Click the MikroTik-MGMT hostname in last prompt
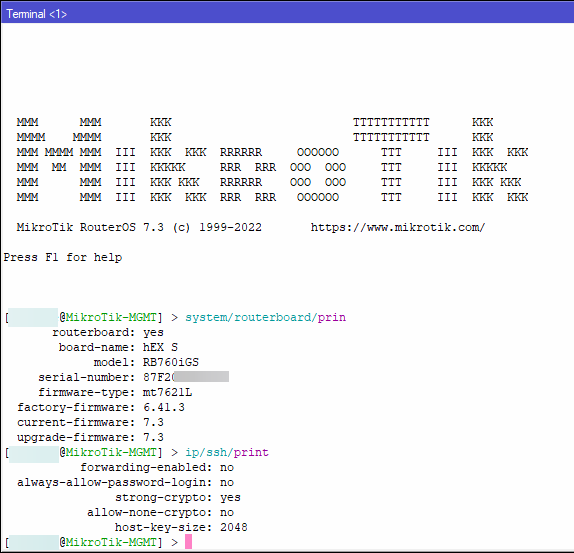Screen dimensions: 574x553 (x=111, y=542)
